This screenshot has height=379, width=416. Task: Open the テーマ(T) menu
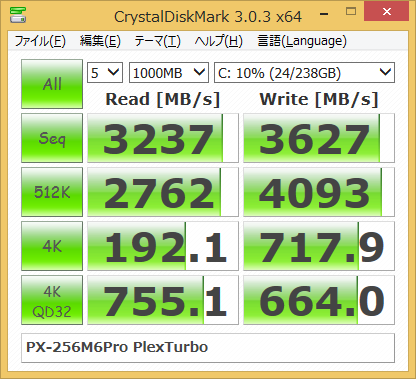pyautogui.click(x=157, y=41)
